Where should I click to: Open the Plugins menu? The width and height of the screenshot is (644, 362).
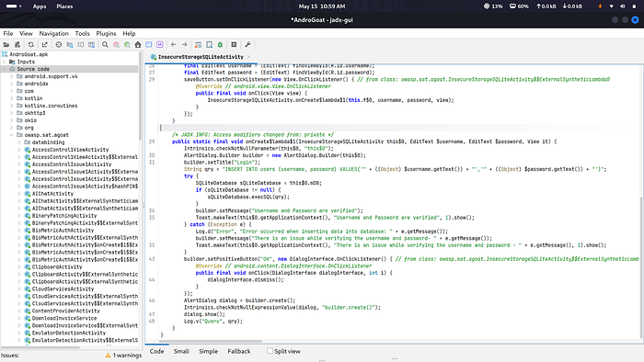(106, 34)
